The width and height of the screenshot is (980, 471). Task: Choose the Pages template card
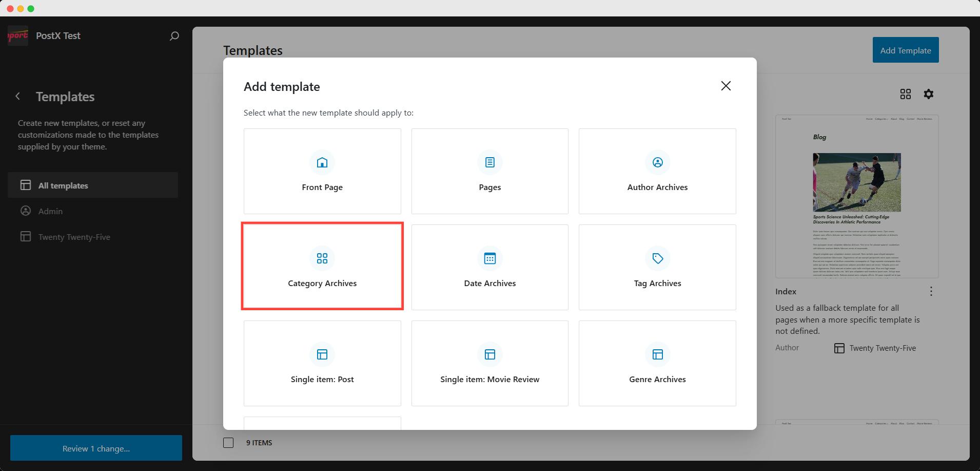tap(490, 171)
